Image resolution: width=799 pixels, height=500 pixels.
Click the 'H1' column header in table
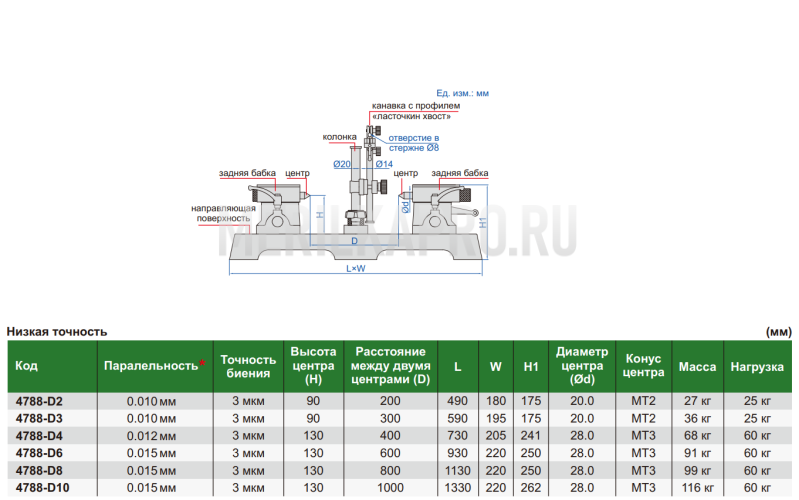point(531,366)
